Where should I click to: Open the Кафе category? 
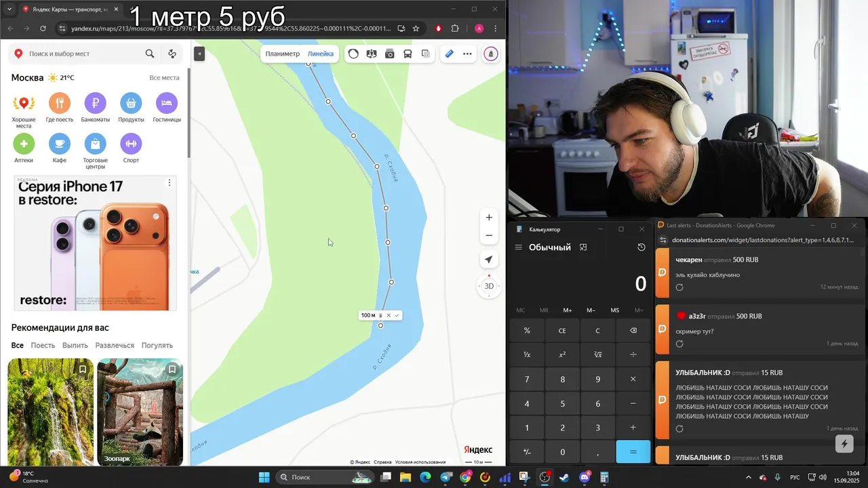[60, 148]
